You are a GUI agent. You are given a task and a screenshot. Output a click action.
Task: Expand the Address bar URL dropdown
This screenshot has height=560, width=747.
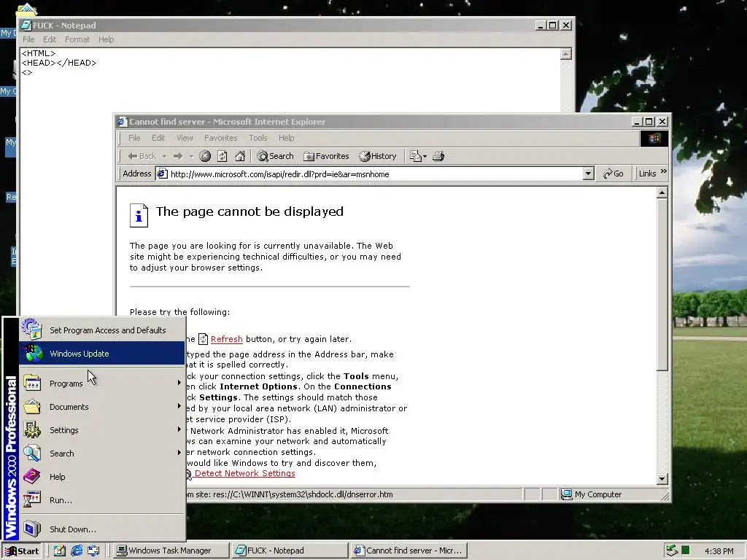[589, 174]
